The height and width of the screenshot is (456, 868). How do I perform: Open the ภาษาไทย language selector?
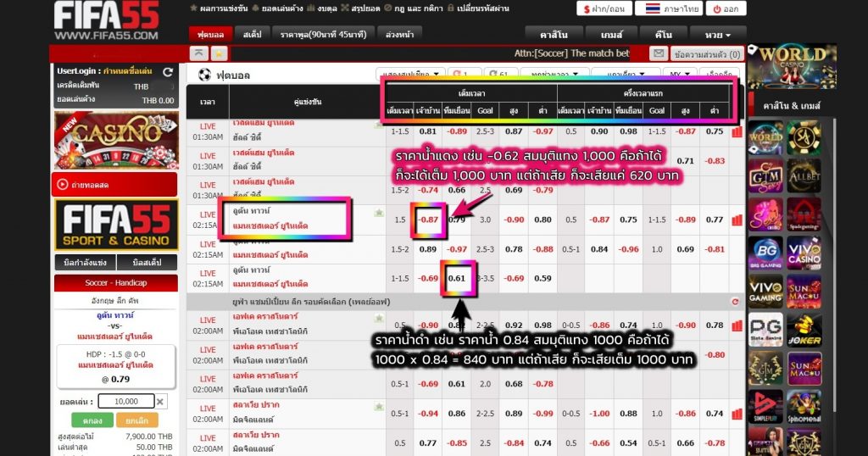pyautogui.click(x=669, y=8)
